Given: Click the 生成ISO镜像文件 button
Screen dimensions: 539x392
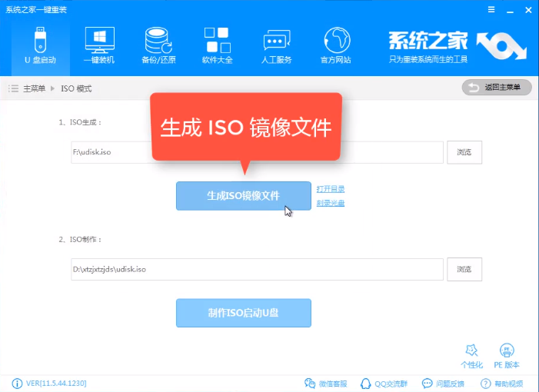Looking at the screenshot, I should point(243,196).
